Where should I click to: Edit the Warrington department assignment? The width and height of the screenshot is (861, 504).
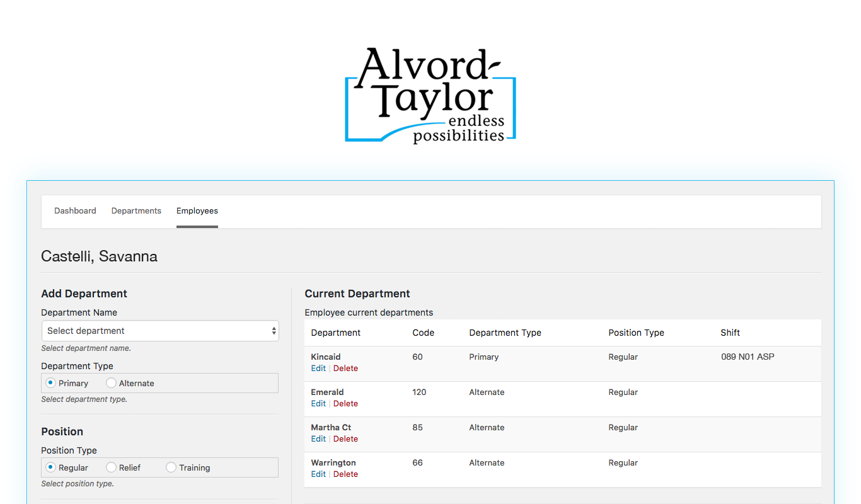click(318, 474)
